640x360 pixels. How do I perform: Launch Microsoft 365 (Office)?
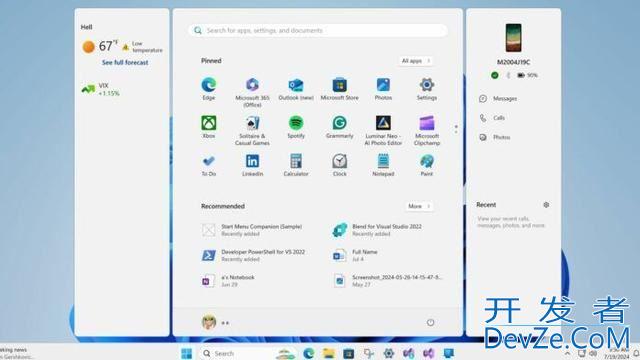pyautogui.click(x=252, y=92)
